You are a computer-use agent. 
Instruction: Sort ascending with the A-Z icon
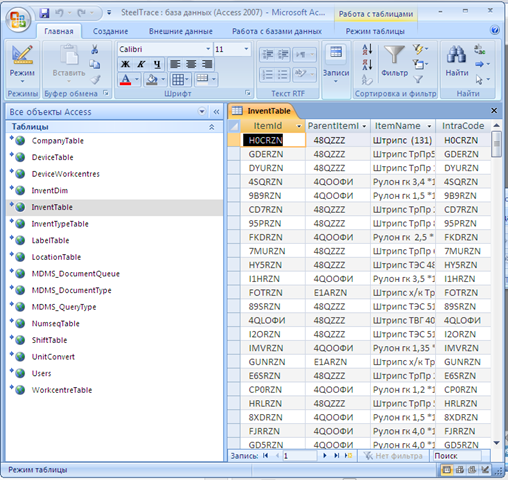(x=367, y=50)
